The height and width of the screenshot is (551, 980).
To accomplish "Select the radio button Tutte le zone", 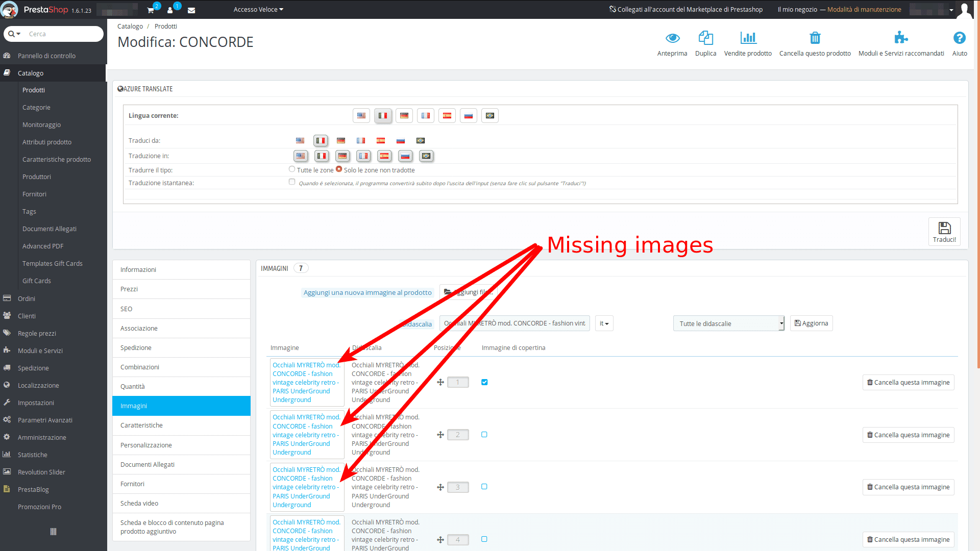I will [x=291, y=169].
